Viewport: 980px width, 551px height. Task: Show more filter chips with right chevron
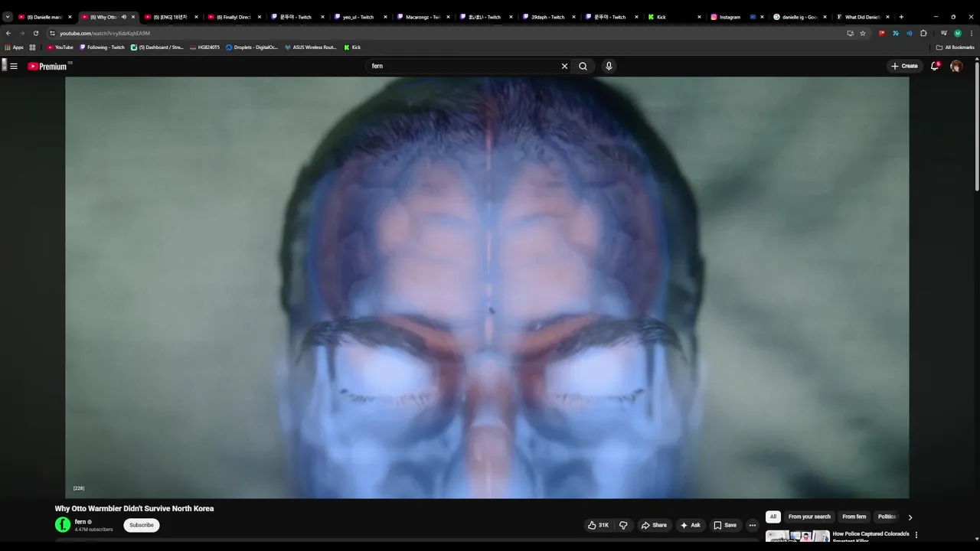click(910, 517)
